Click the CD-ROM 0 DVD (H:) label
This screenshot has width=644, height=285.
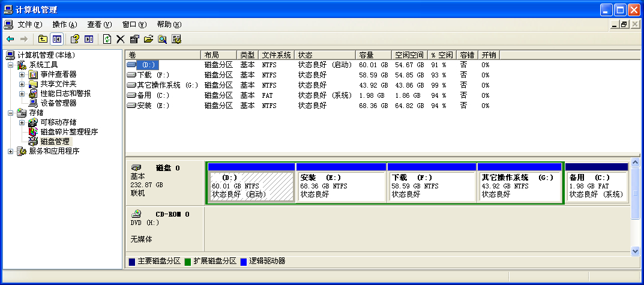tap(165, 228)
